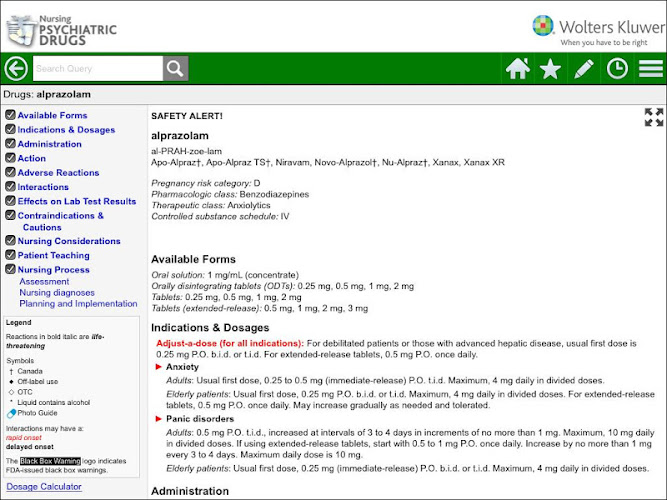Jump to Available Forms section link
The width and height of the screenshot is (667, 500).
[52, 115]
